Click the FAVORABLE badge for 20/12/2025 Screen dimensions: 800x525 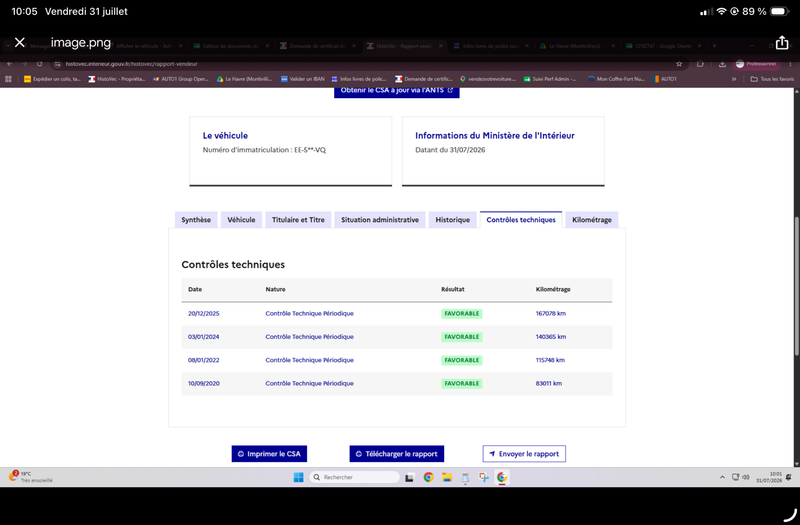click(x=462, y=314)
